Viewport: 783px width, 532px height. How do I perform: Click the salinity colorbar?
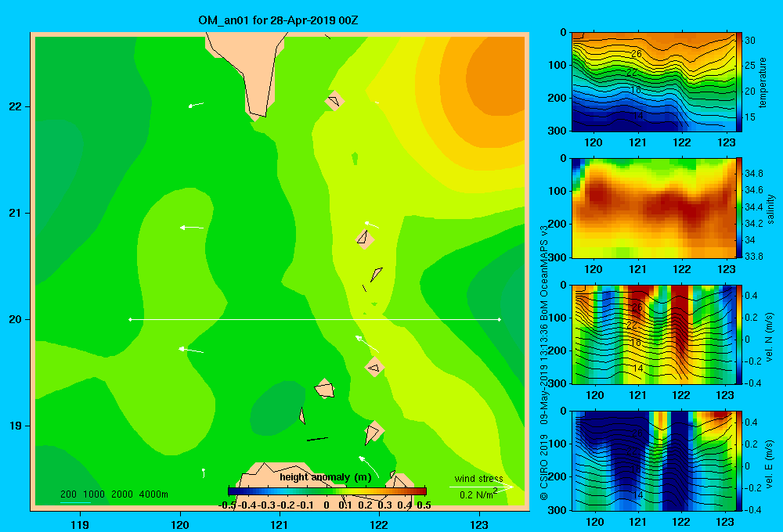(x=739, y=208)
